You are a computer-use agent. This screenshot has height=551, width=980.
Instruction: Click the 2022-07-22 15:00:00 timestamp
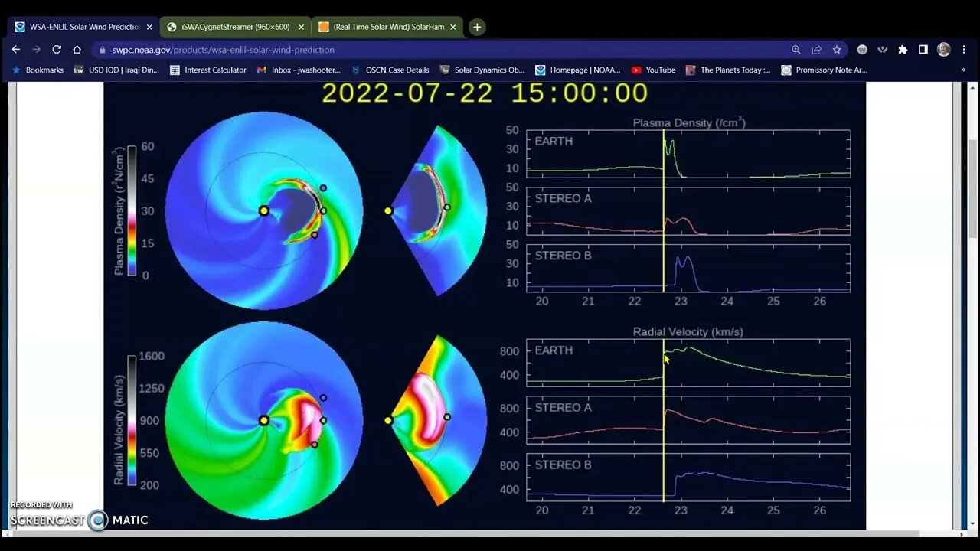(x=485, y=93)
